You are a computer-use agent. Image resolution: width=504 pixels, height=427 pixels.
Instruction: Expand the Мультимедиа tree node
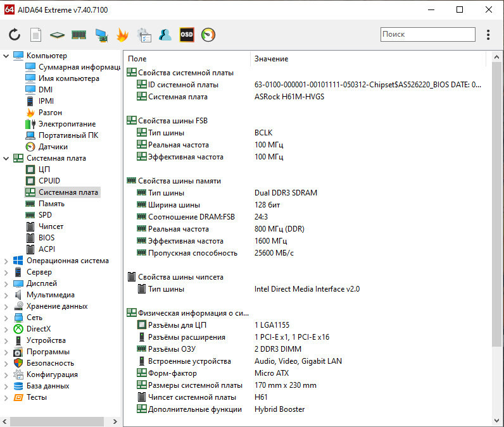[6, 295]
